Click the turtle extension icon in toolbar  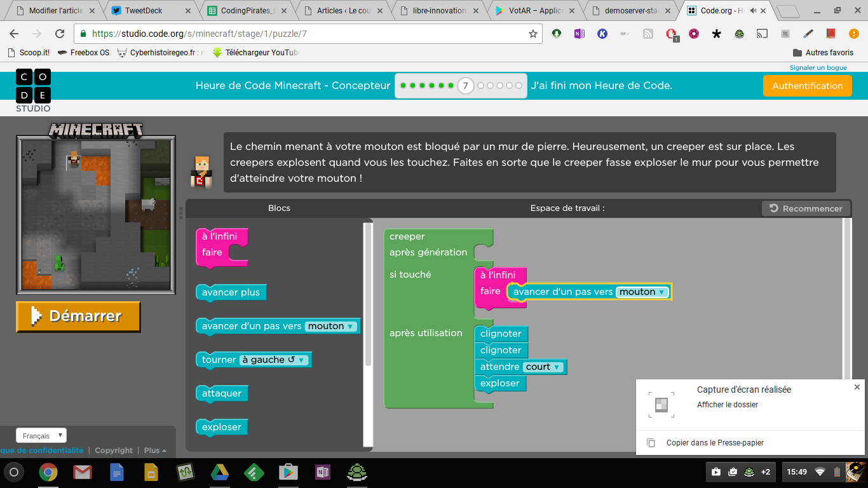click(739, 34)
